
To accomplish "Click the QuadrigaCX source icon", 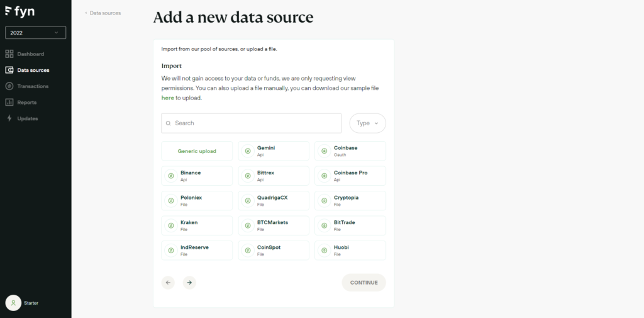I will tap(248, 201).
